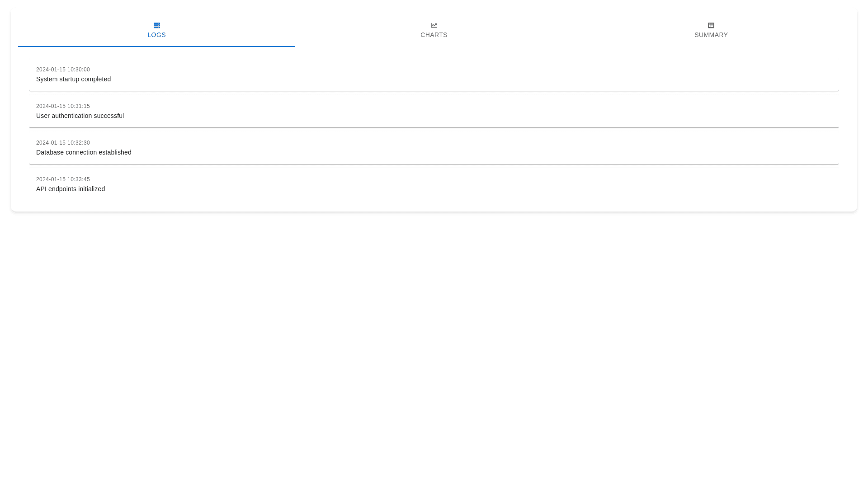Click "System startup completed" log message
The image size is (868, 488).
[73, 79]
